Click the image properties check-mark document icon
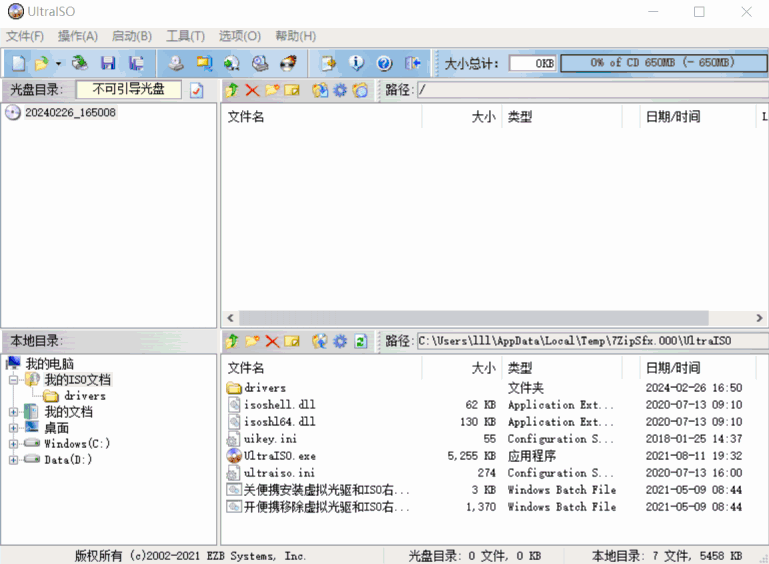The height and width of the screenshot is (564, 769). click(x=197, y=90)
